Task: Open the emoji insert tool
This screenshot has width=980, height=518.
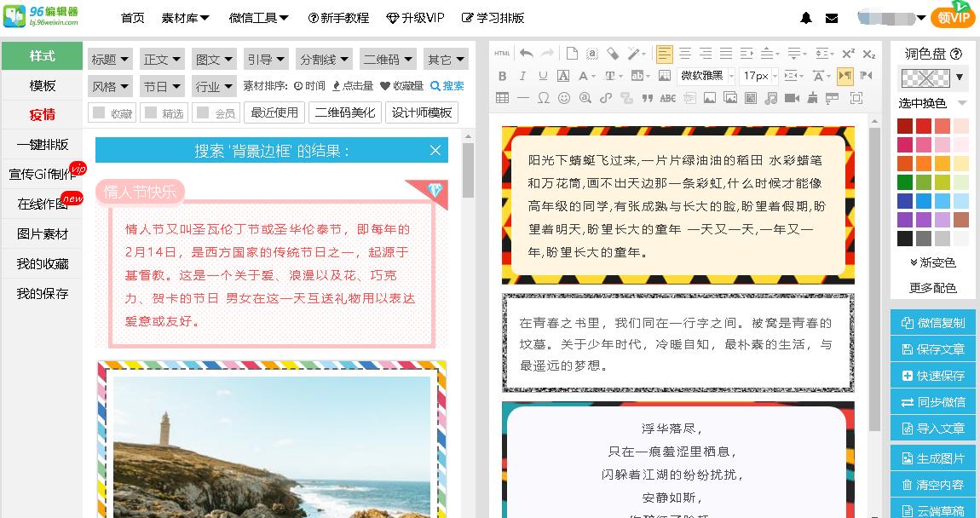Action: point(563,98)
